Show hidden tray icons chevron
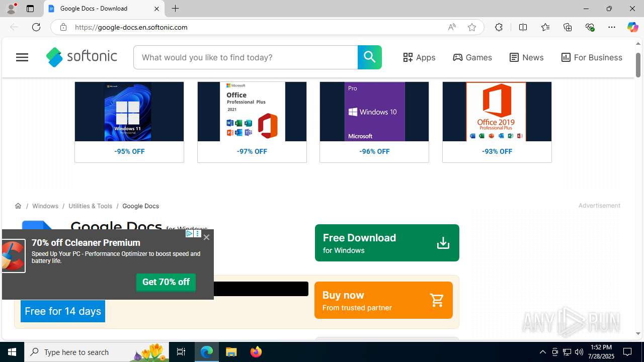The image size is (644, 362). pos(542,352)
